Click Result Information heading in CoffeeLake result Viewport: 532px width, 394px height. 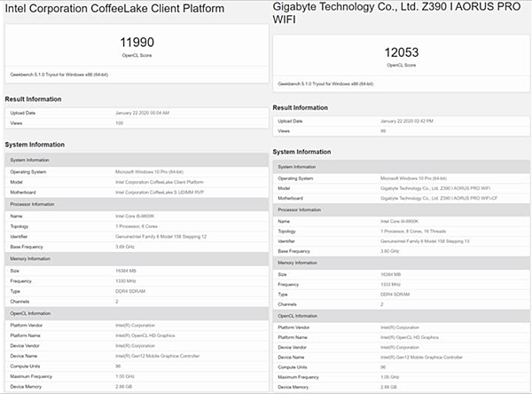[33, 99]
